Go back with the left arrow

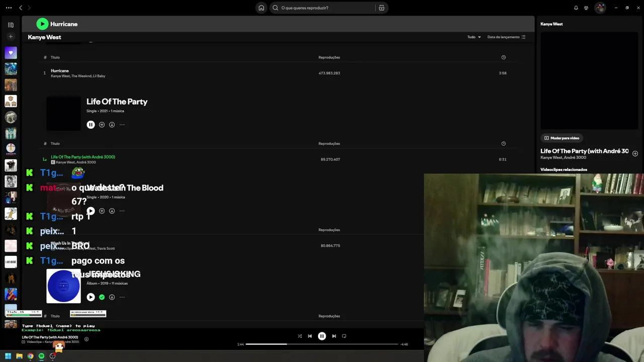click(x=21, y=8)
